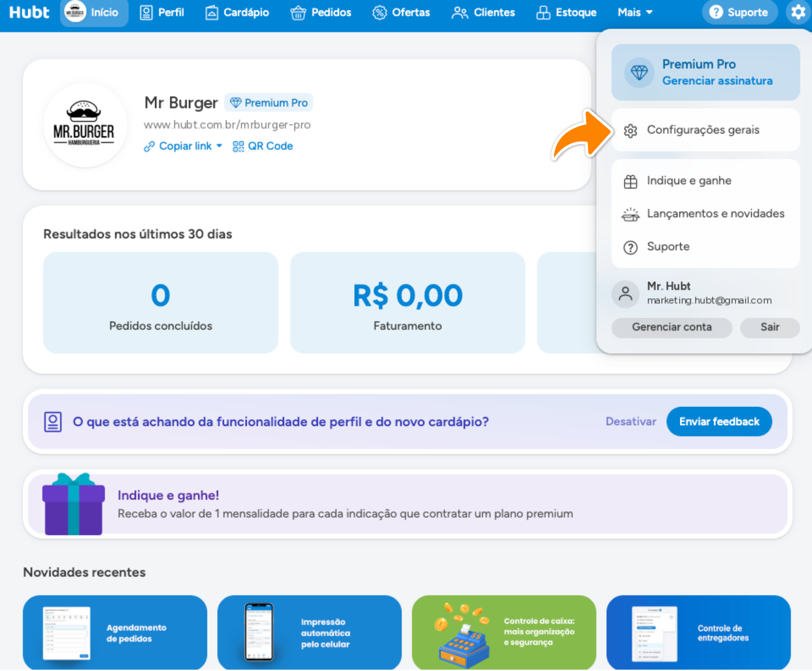The height and width of the screenshot is (671, 812).
Task: Click the Sair button to log out
Action: (770, 327)
